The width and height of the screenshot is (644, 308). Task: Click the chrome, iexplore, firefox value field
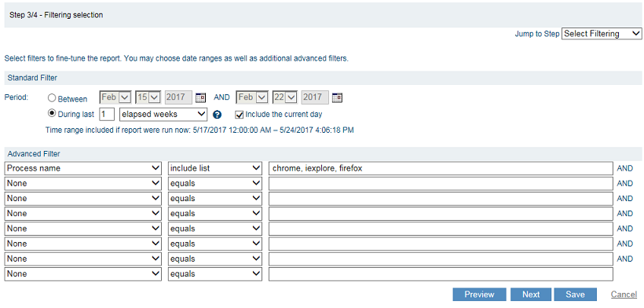pyautogui.click(x=441, y=168)
